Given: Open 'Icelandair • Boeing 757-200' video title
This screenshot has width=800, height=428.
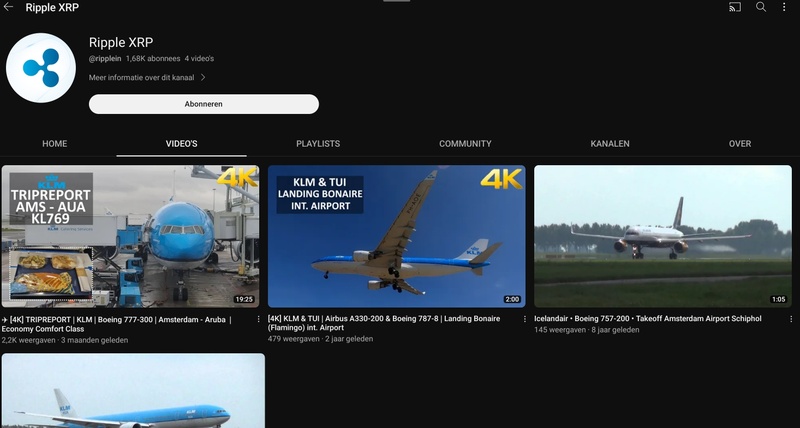Looking at the screenshot, I should click(647, 318).
